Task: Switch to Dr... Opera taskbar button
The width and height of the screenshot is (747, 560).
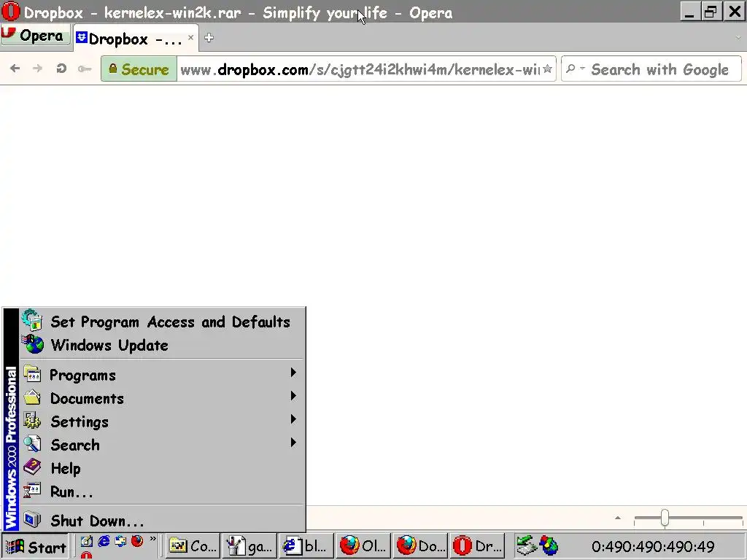Action: [477, 546]
